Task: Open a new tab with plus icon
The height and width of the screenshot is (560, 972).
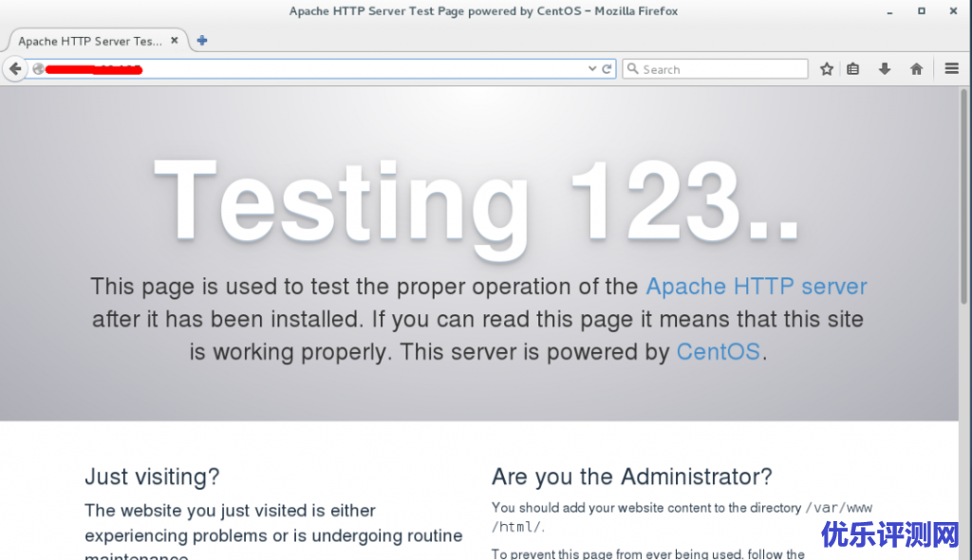Action: point(202,41)
